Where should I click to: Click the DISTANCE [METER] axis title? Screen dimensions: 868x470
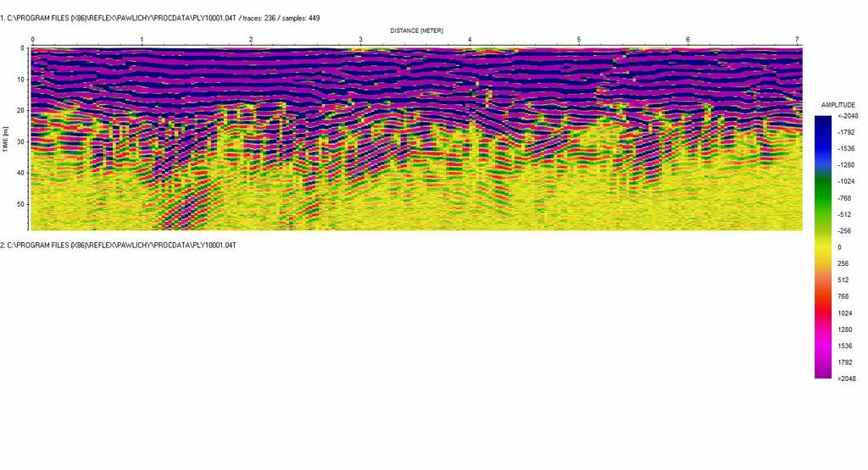(x=416, y=30)
